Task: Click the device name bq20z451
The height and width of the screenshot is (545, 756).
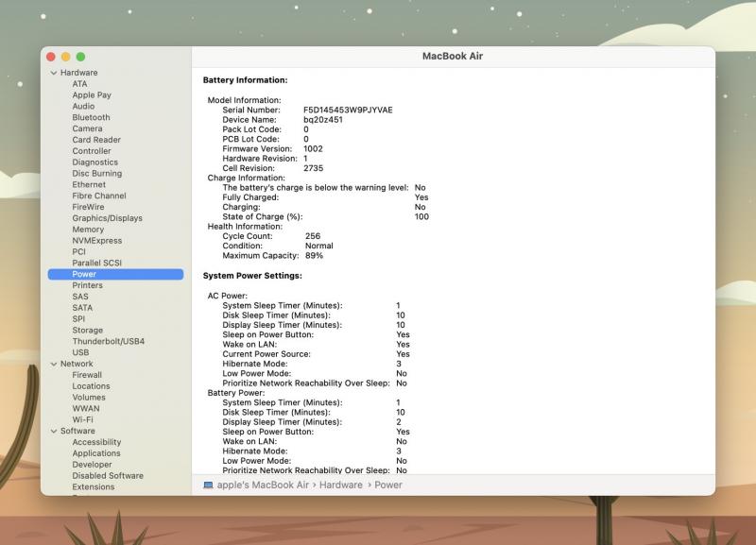Action: coord(323,120)
